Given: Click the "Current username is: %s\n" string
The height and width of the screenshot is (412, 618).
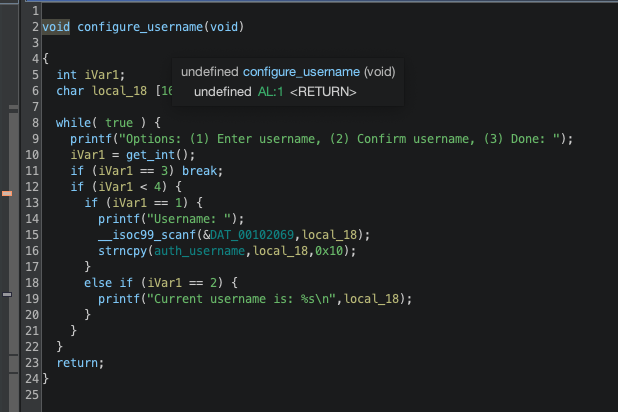Looking at the screenshot, I should click(243, 299).
